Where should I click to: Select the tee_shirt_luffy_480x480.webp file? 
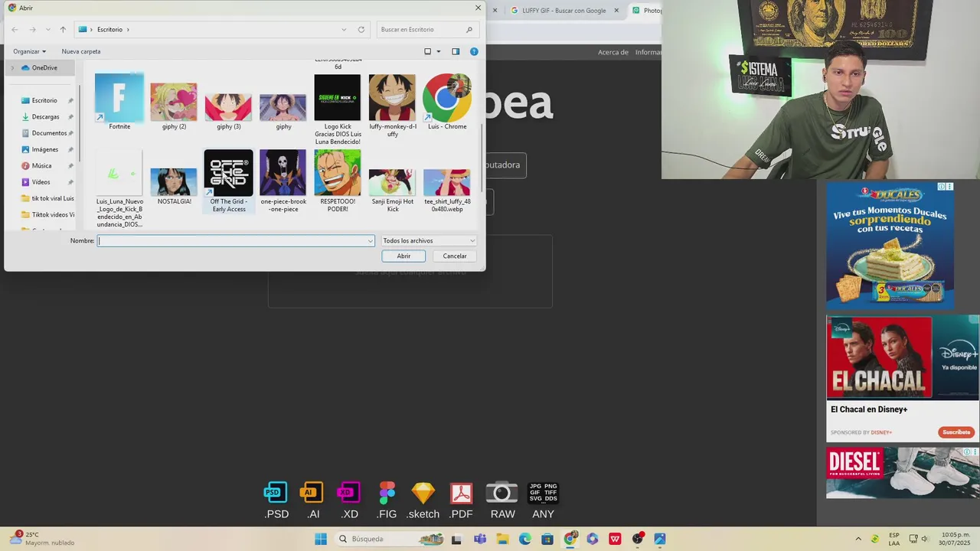(447, 190)
